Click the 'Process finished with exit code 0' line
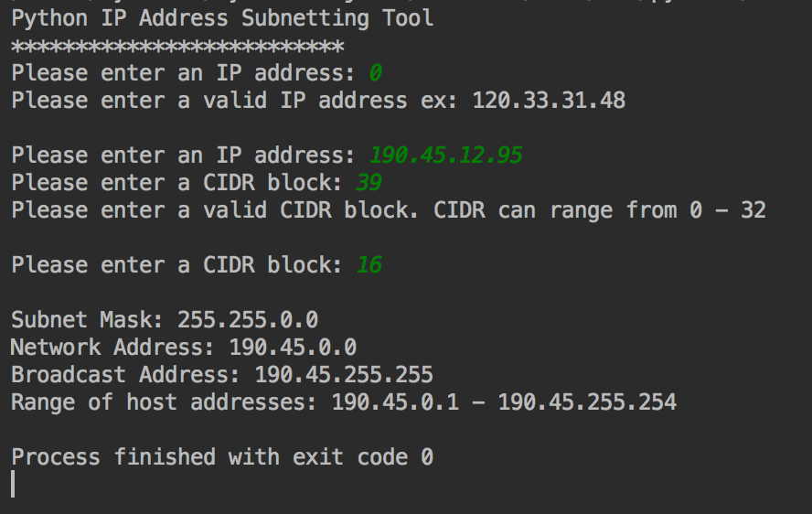Viewport: 812px width, 514px height. [222, 457]
